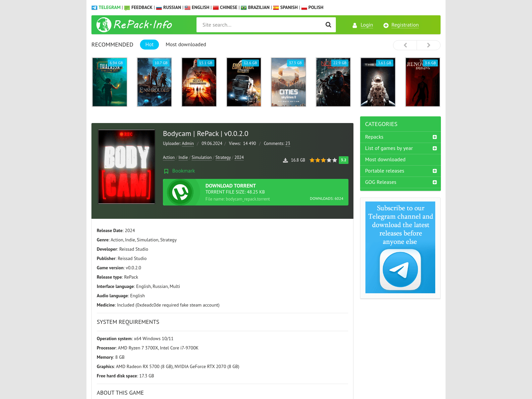
Task: Click the Polish flag icon
Action: pos(304,8)
